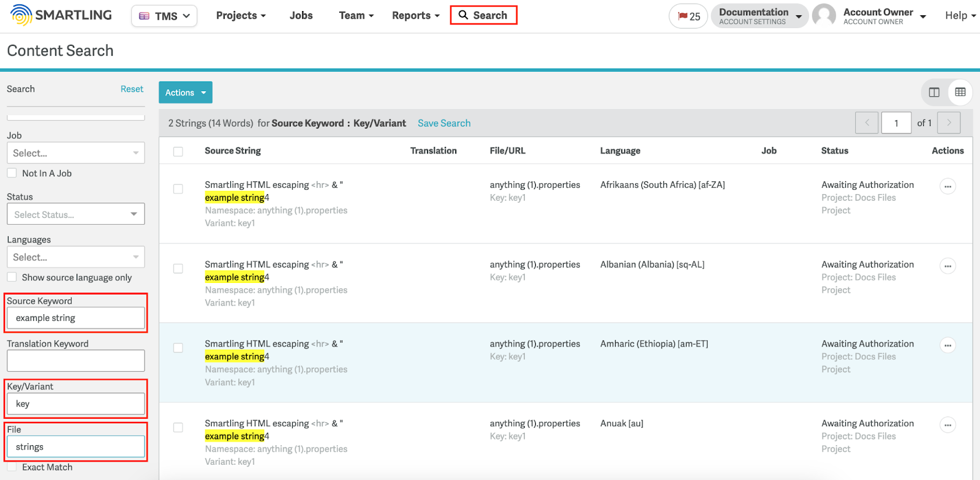Open actions menu for Albanian row
980x480 pixels.
(948, 266)
